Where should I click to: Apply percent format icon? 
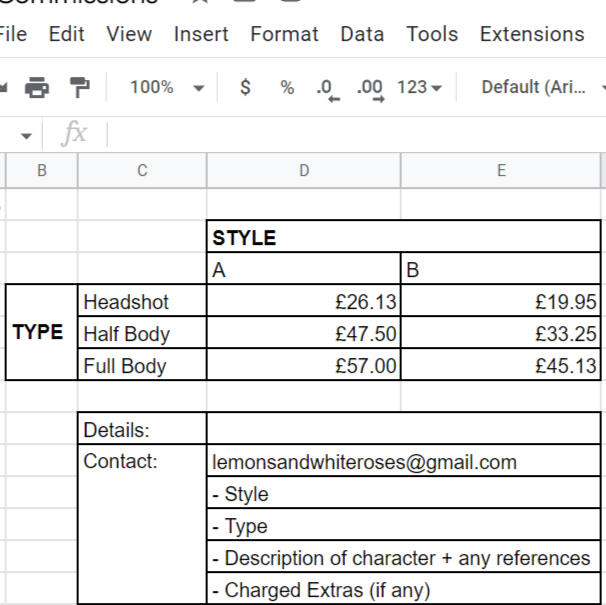pos(287,87)
